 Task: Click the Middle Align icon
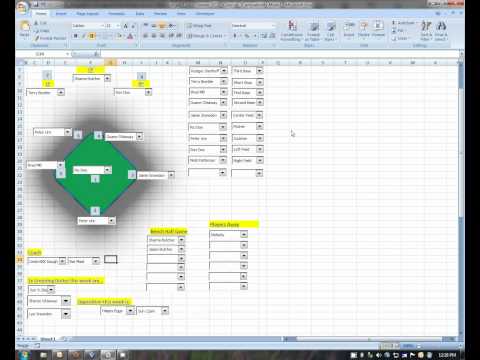click(x=154, y=25)
